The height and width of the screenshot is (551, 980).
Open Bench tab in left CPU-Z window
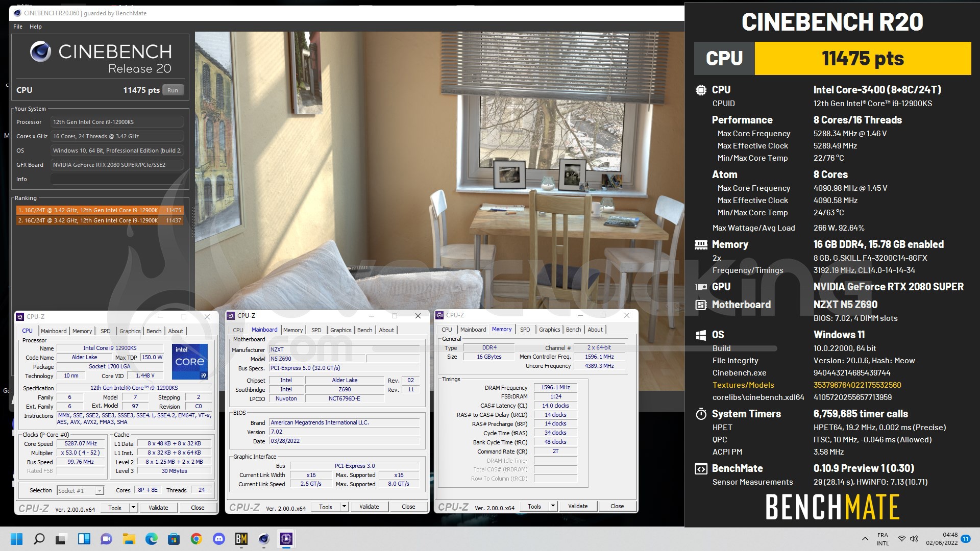(x=154, y=331)
